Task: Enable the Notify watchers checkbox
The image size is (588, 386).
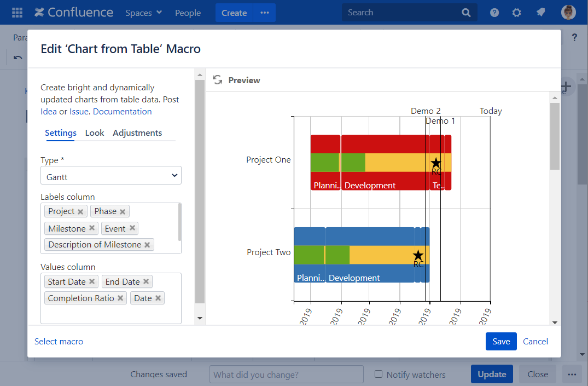Action: 377,374
